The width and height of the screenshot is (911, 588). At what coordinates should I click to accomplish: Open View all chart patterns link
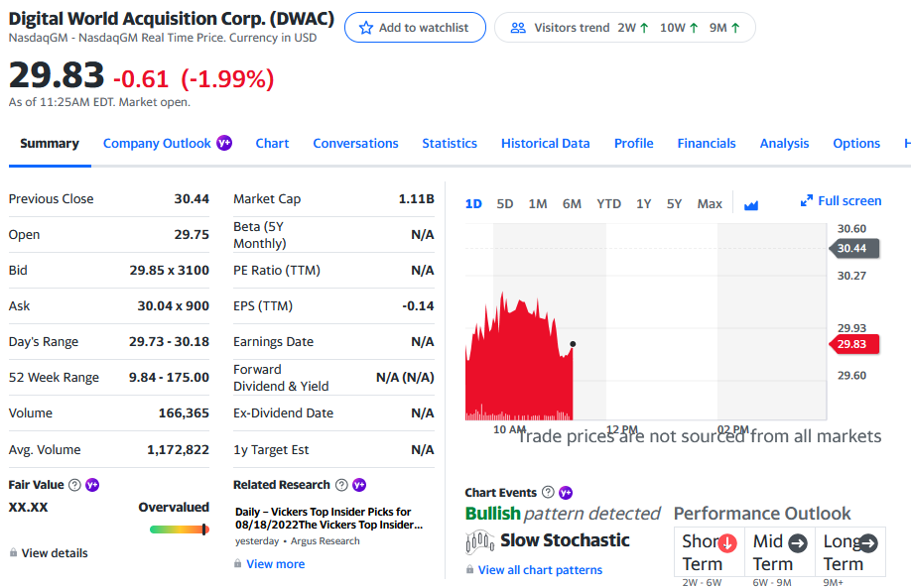(540, 570)
